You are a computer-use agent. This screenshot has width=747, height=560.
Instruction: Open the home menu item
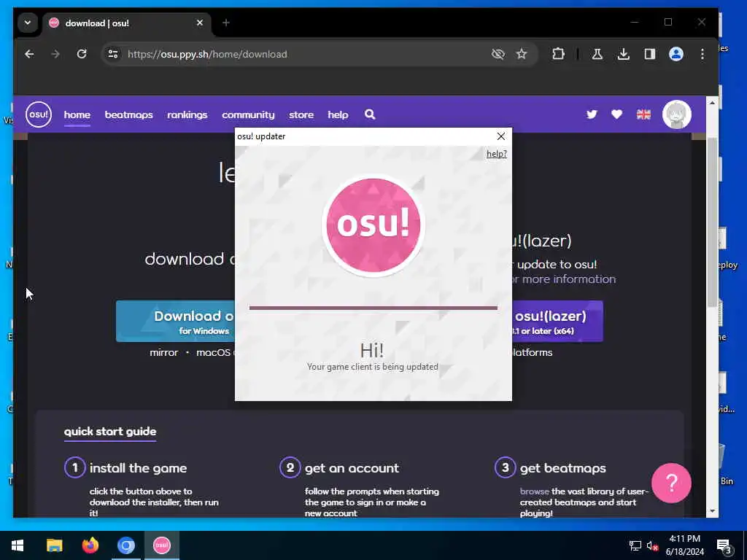[x=77, y=114]
